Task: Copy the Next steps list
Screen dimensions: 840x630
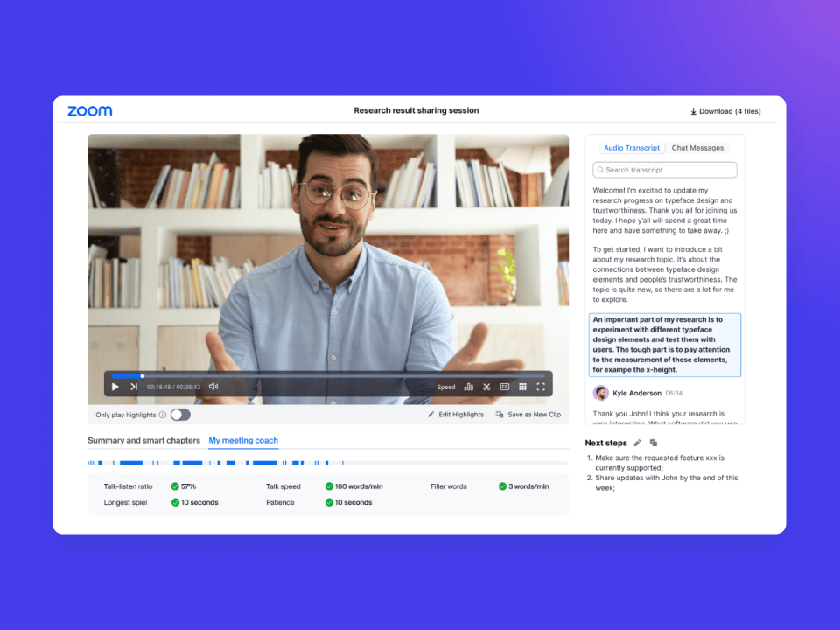Action: (x=653, y=444)
